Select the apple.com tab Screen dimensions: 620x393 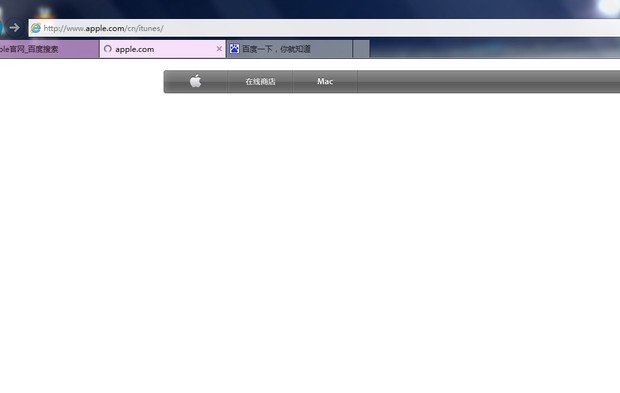pos(163,49)
